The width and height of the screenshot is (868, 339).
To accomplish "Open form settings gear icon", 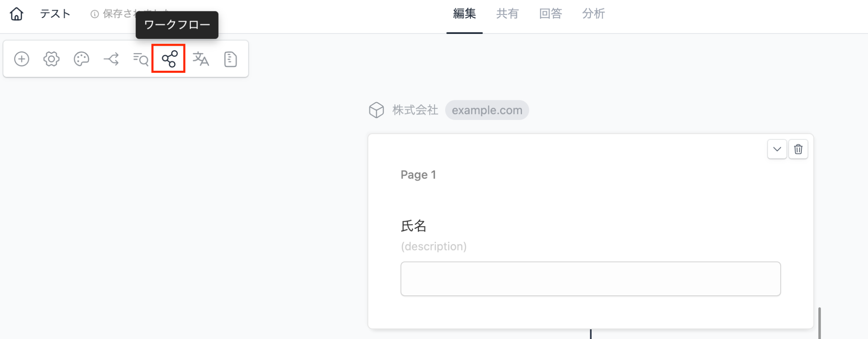I will pyautogui.click(x=51, y=59).
